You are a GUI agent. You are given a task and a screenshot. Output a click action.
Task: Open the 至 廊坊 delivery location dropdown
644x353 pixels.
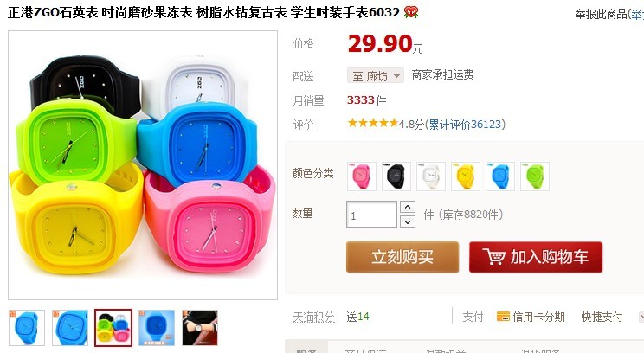[x=376, y=76]
